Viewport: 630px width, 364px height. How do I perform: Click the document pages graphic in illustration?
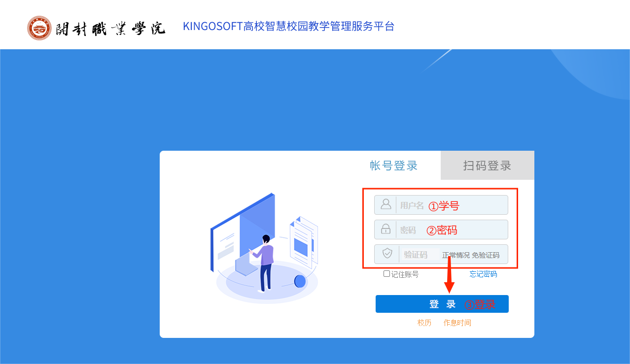click(x=304, y=243)
